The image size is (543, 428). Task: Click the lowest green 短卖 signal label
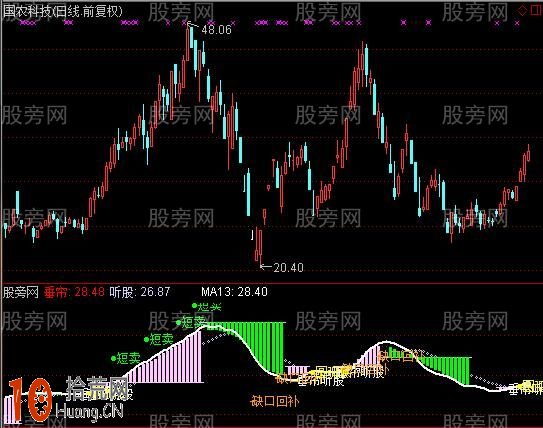[x=126, y=358]
